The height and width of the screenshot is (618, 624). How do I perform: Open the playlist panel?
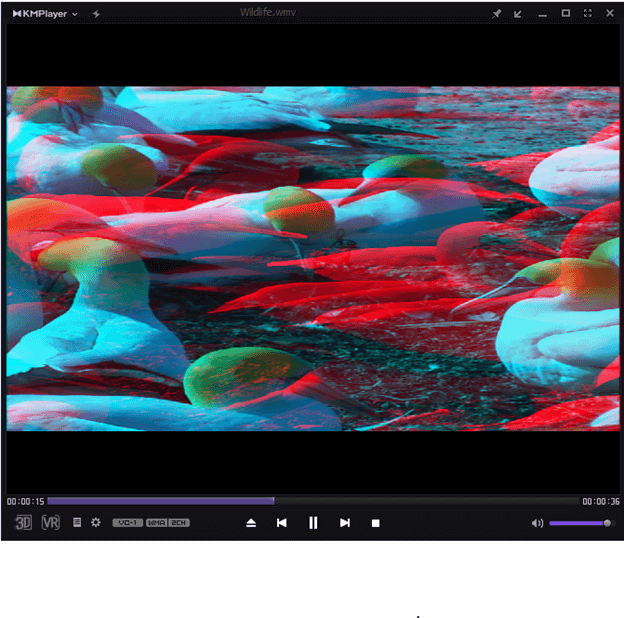click(77, 522)
